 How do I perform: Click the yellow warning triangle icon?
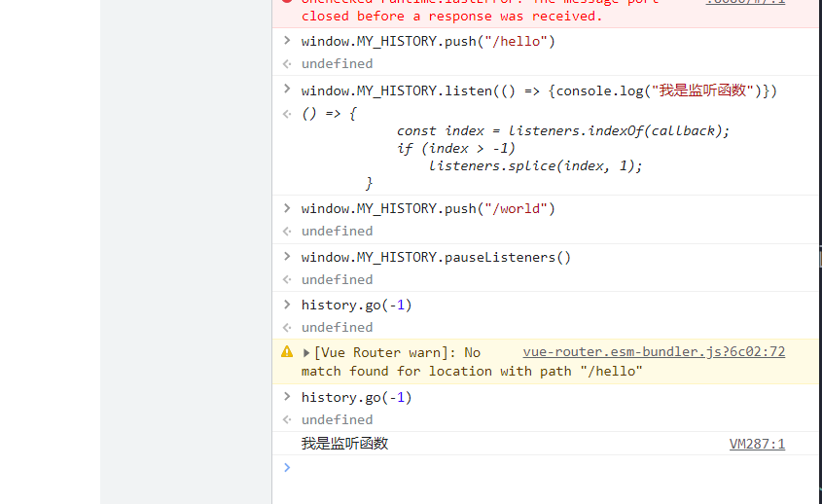click(287, 352)
